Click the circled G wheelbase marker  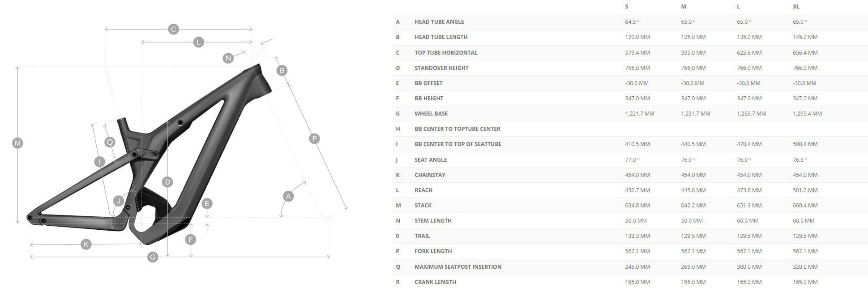coord(153,257)
